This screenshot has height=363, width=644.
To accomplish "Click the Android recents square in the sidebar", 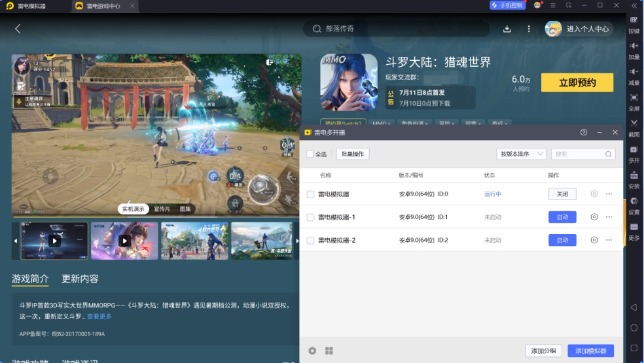I will click(634, 348).
